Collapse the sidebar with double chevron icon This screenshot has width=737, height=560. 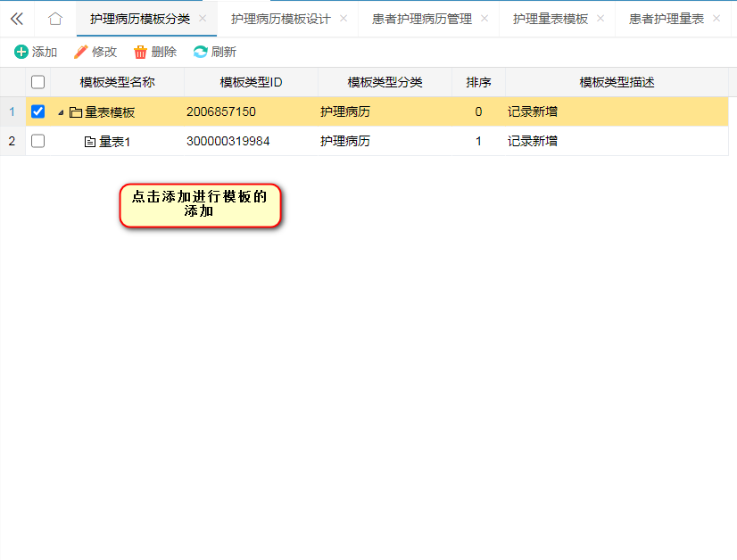click(x=17, y=19)
